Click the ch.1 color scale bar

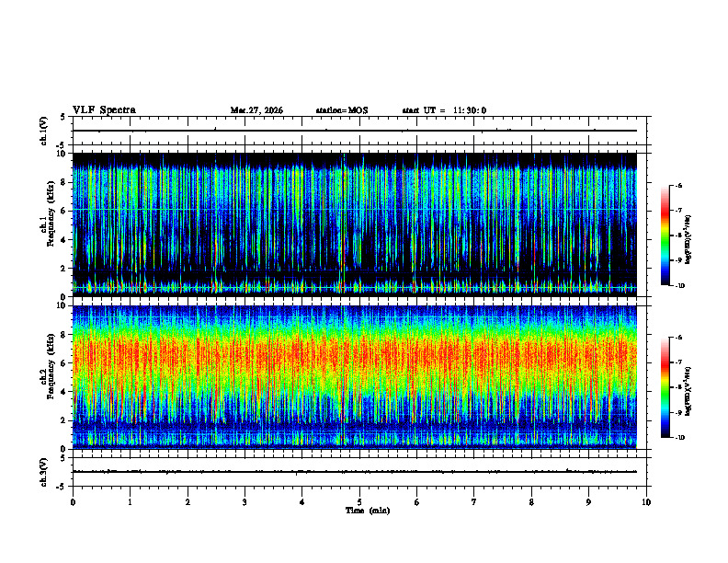click(665, 236)
